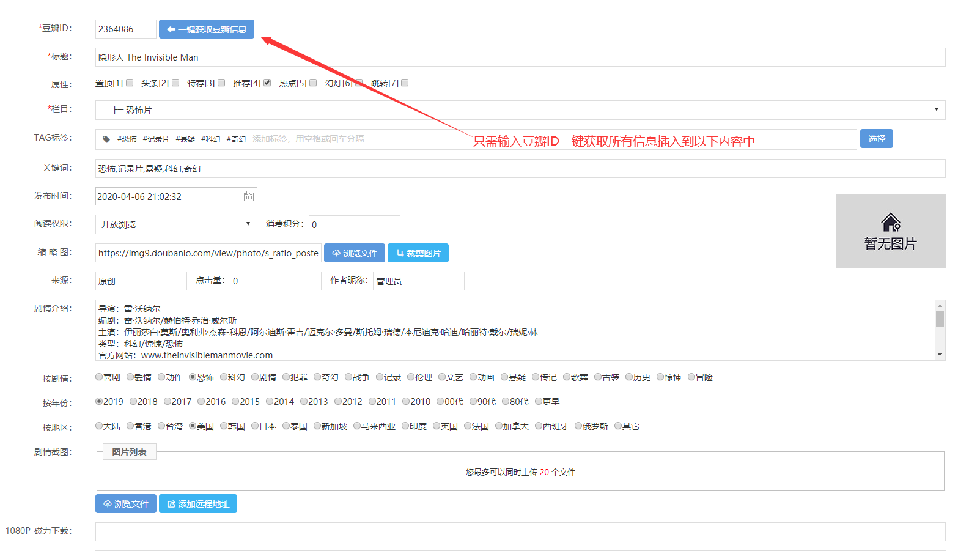Click the 暂无图片 placeholder thumbnail

[x=890, y=231]
